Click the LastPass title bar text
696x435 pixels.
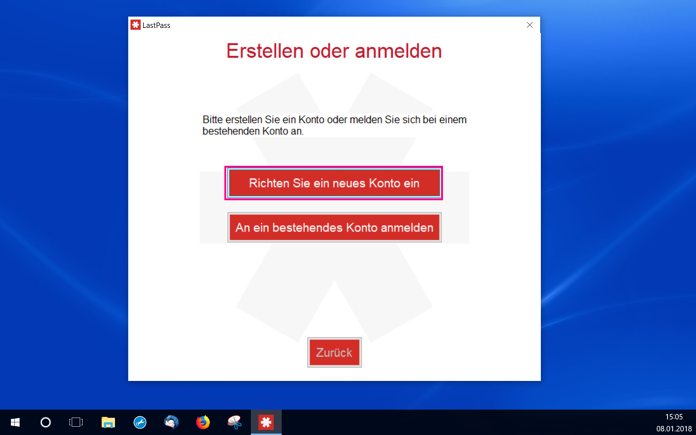point(156,26)
